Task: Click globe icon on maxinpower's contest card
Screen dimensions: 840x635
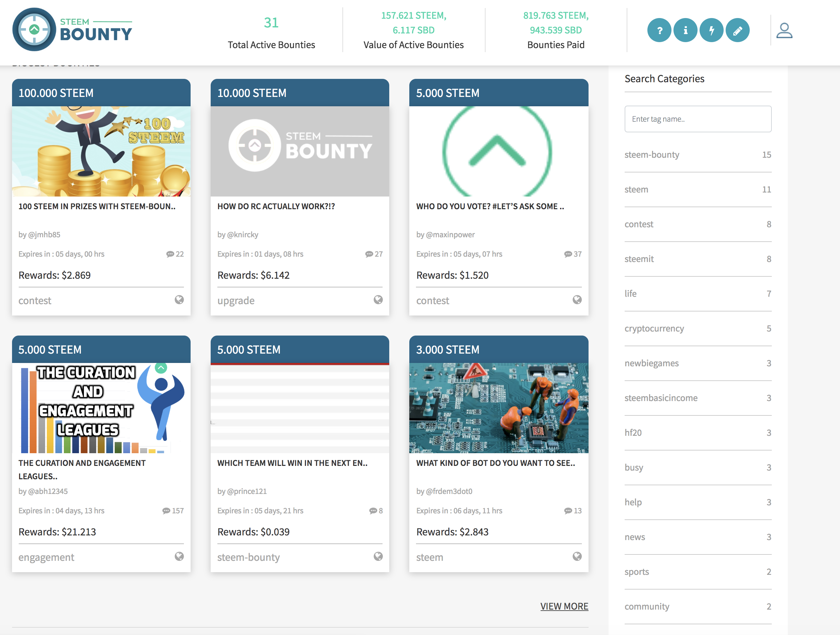Action: point(577,300)
